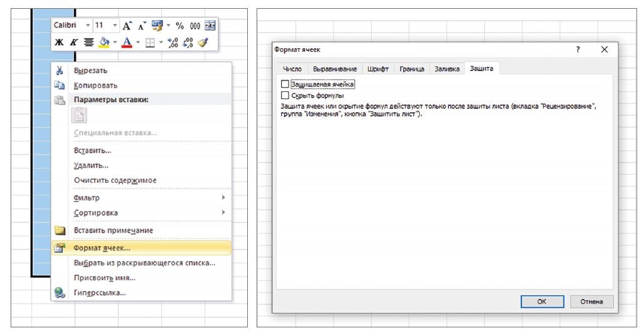This screenshot has height=333, width=644.
Task: Decrease font size with the small A icon
Action: (141, 26)
